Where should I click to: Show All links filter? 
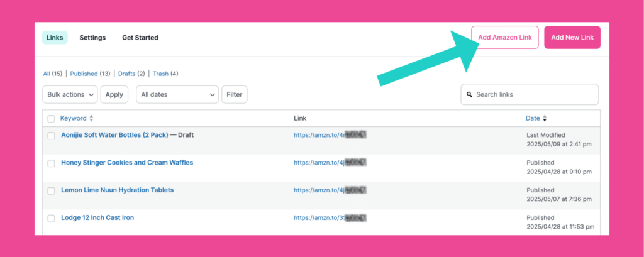tap(47, 74)
